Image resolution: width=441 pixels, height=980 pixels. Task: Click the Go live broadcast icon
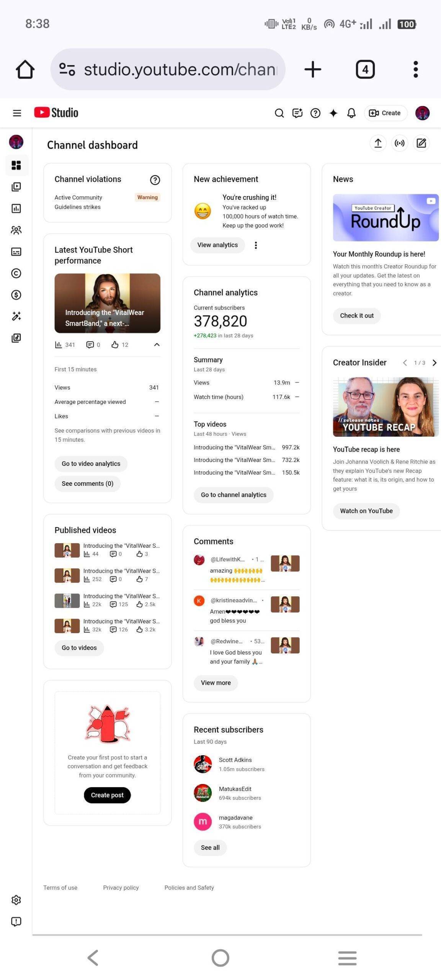400,143
